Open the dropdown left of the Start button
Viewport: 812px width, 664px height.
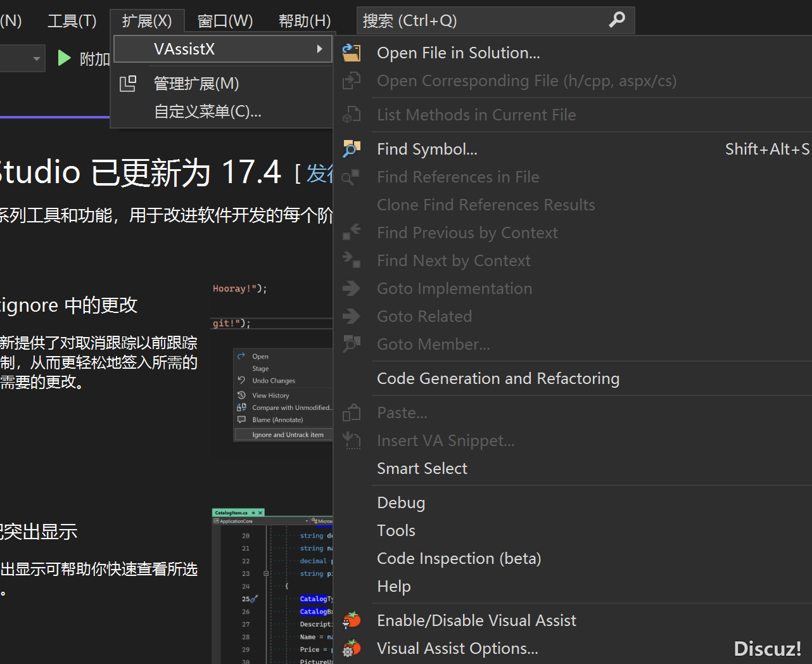pyautogui.click(x=36, y=58)
